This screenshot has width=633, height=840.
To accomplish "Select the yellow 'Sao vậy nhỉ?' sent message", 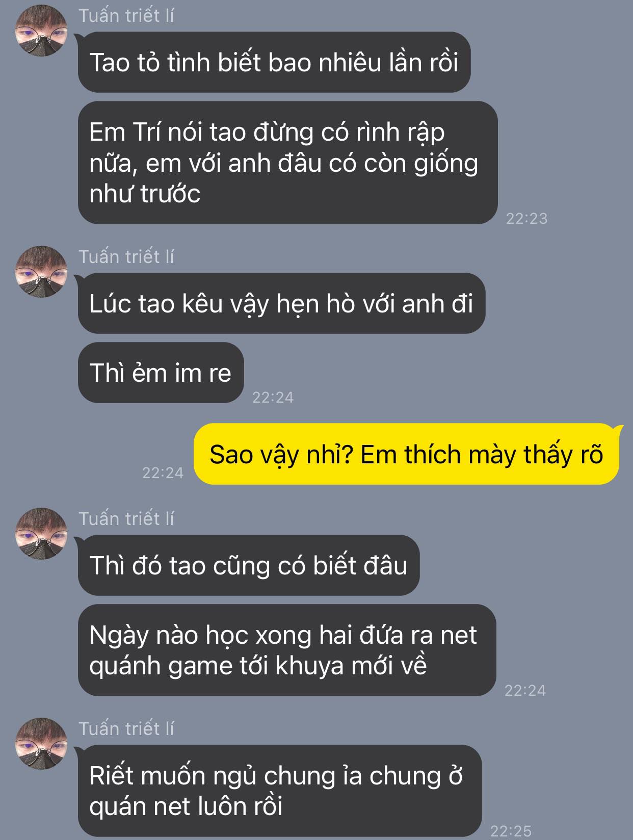I will [x=406, y=454].
